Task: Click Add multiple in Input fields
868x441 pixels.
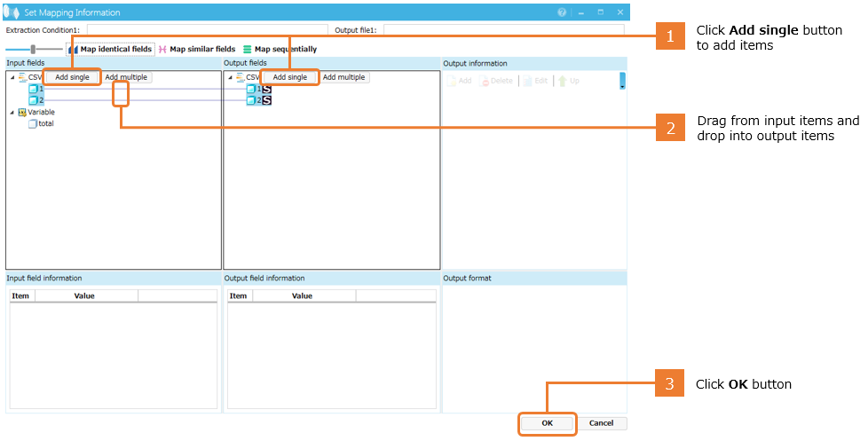Action: (126, 77)
